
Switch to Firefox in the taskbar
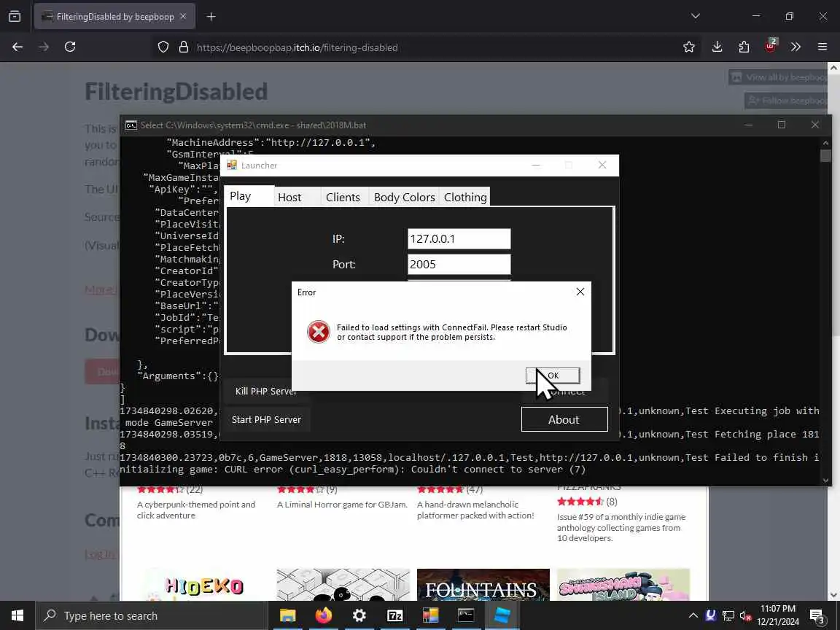tap(324, 615)
